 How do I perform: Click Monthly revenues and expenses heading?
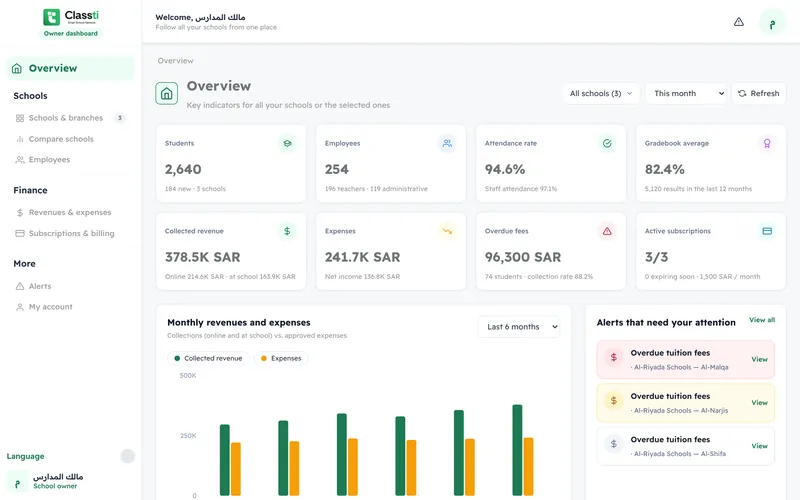pyautogui.click(x=239, y=322)
